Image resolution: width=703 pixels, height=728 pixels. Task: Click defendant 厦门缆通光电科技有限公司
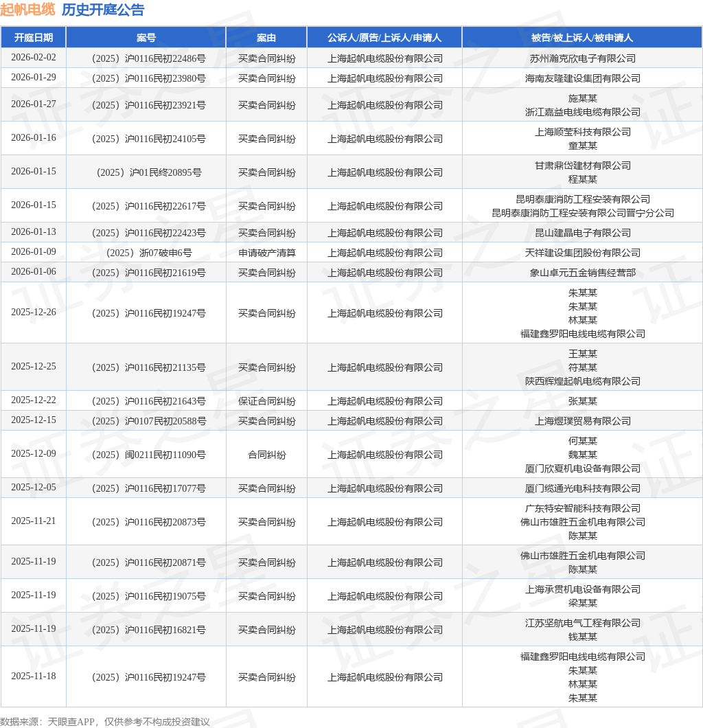[582, 488]
